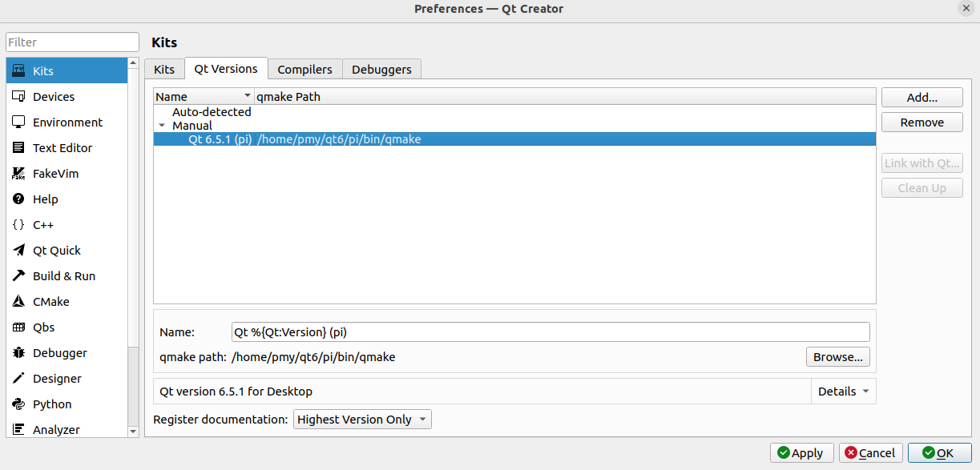Apply the preference changes
The height and width of the screenshot is (470, 980).
(801, 452)
